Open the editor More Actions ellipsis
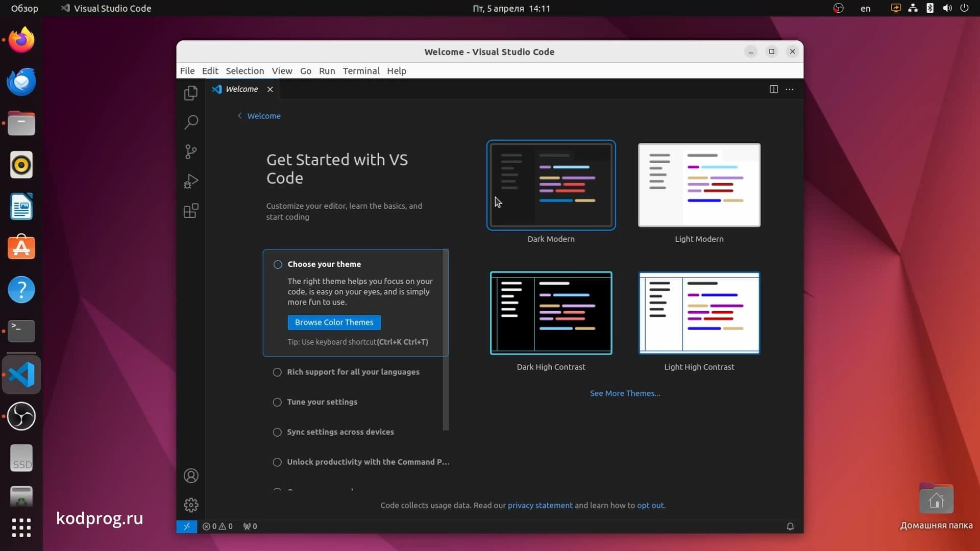Screen dimensions: 980x551 coord(790,89)
